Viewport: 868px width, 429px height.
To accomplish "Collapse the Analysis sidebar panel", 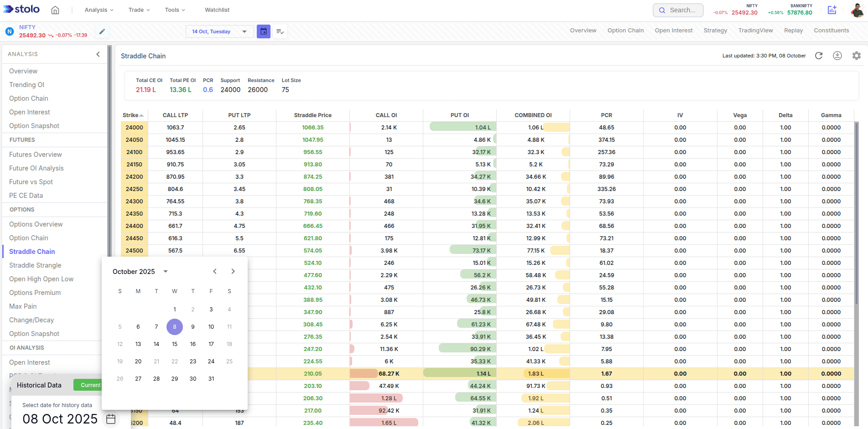I will (98, 54).
